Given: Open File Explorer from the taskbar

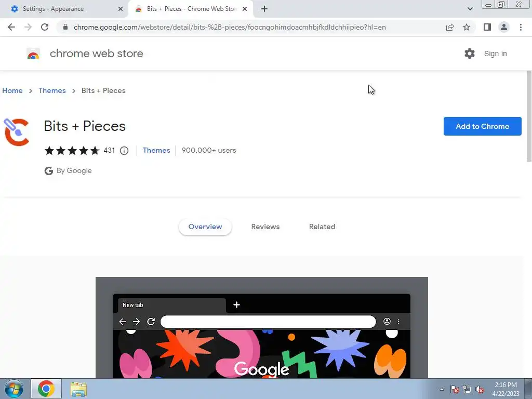Looking at the screenshot, I should tap(78, 389).
